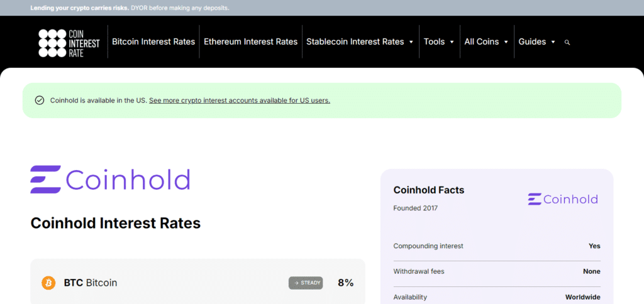Expand the All Coins dropdown arrow

pyautogui.click(x=506, y=42)
